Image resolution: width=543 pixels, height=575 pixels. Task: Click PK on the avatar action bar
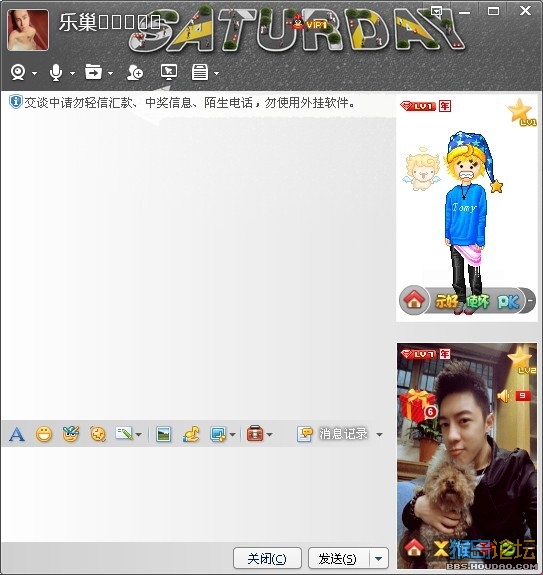pos(508,302)
